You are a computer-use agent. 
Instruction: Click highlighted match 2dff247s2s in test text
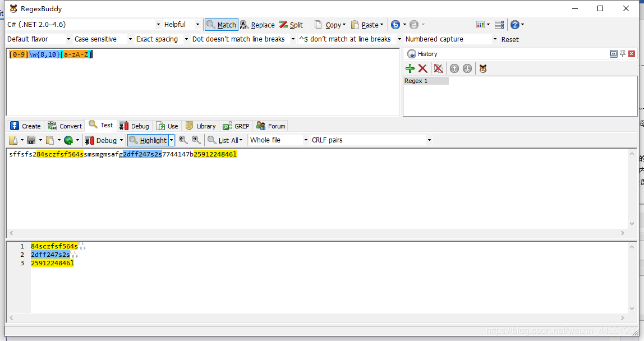[142, 154]
